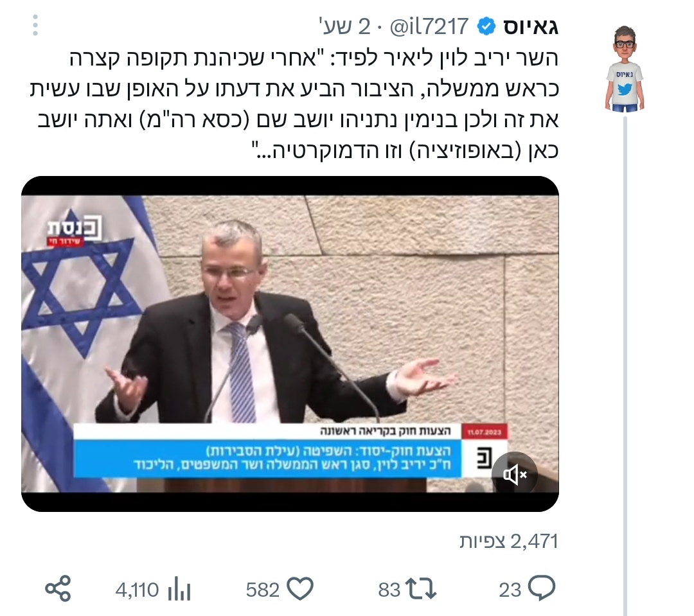Like the tweet with the heart icon
This screenshot has height=616, width=694.
pyautogui.click(x=300, y=589)
